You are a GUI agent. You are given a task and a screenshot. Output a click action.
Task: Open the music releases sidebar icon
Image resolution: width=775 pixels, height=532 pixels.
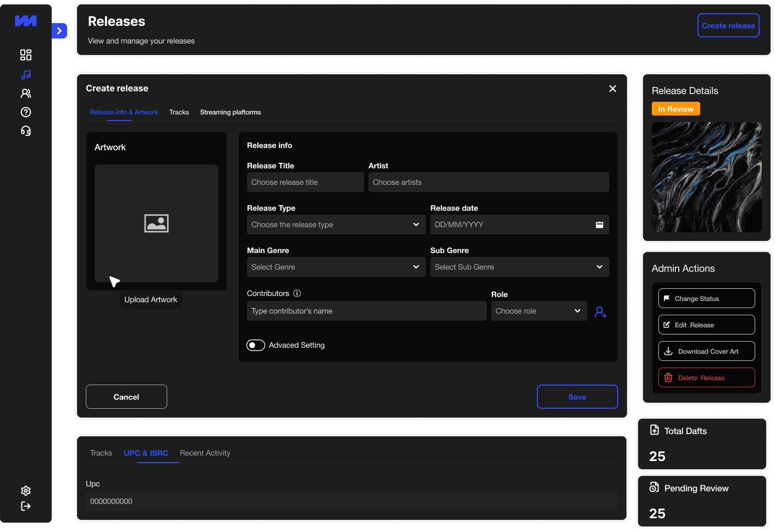(26, 74)
